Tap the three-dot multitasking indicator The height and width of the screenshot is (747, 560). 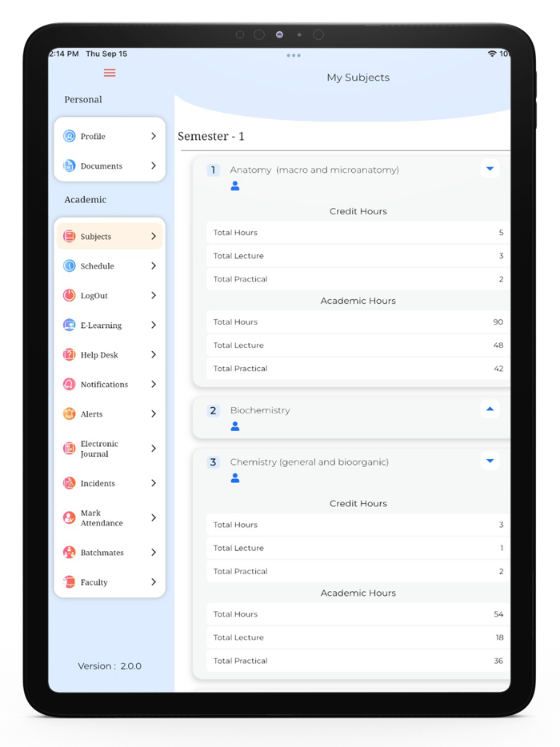point(294,56)
